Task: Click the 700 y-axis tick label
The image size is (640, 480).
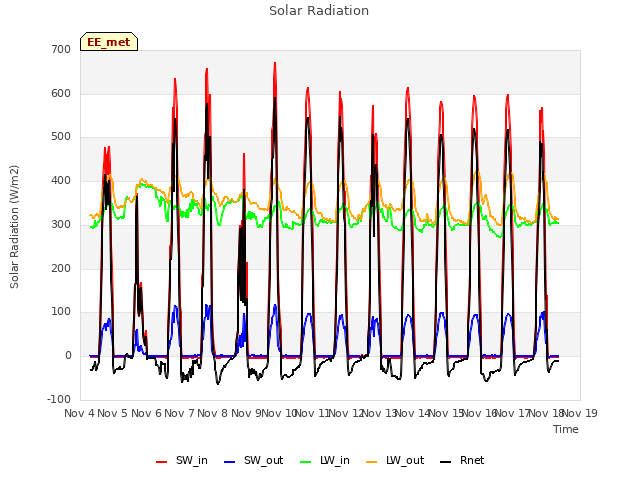Action: coord(61,50)
